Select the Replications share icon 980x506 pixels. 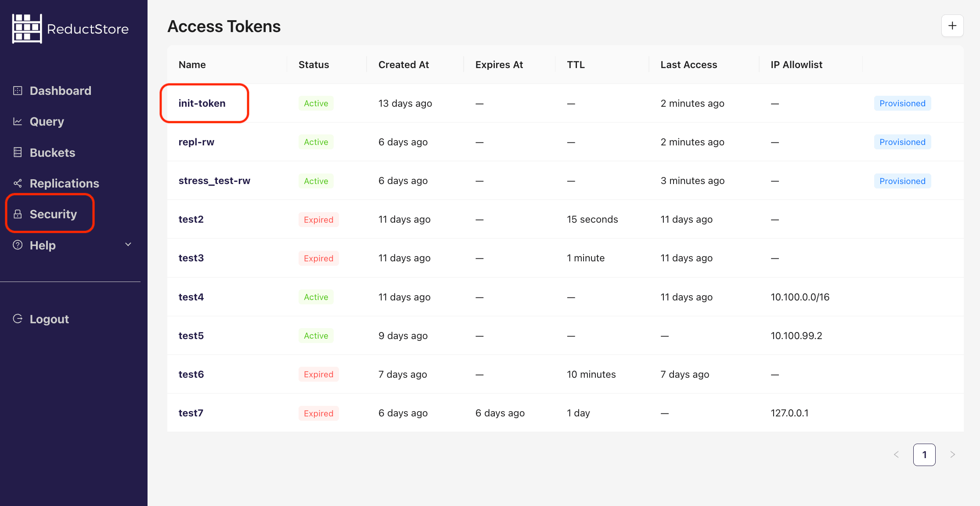(18, 183)
